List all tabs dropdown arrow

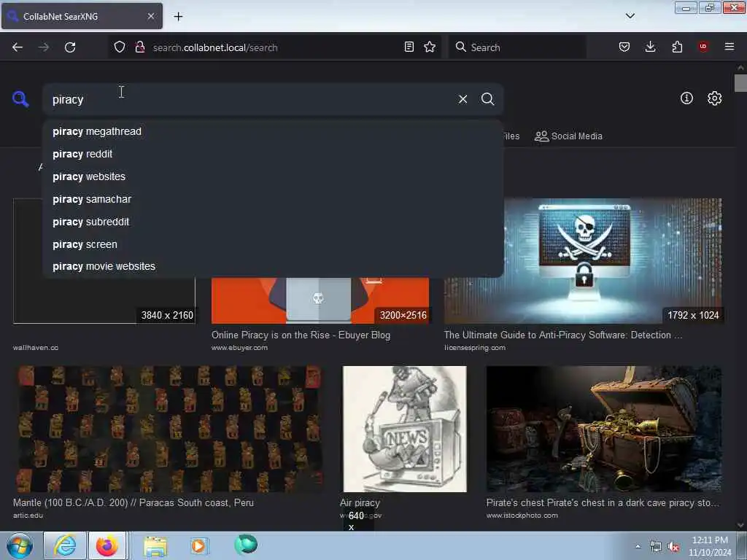pyautogui.click(x=630, y=16)
